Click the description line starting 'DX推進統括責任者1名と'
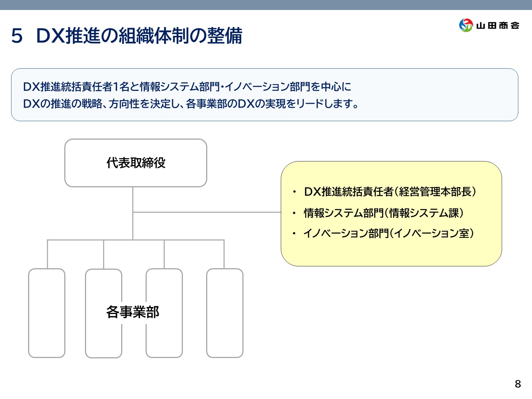Image resolution: width=532 pixels, height=399 pixels. click(187, 87)
